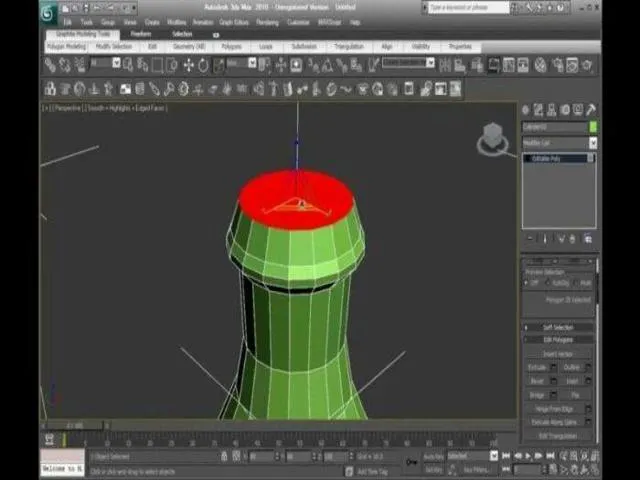The height and width of the screenshot is (480, 640).
Task: Click the green object color swatch
Action: click(593, 127)
